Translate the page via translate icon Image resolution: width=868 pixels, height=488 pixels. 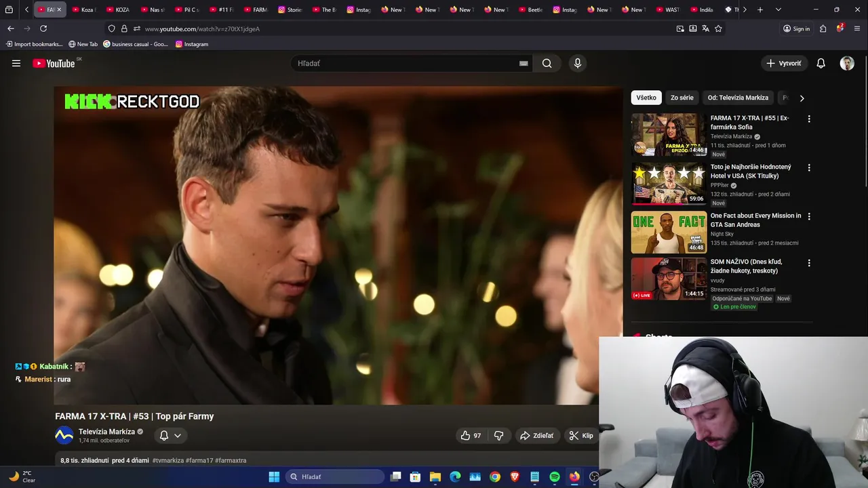(x=705, y=28)
